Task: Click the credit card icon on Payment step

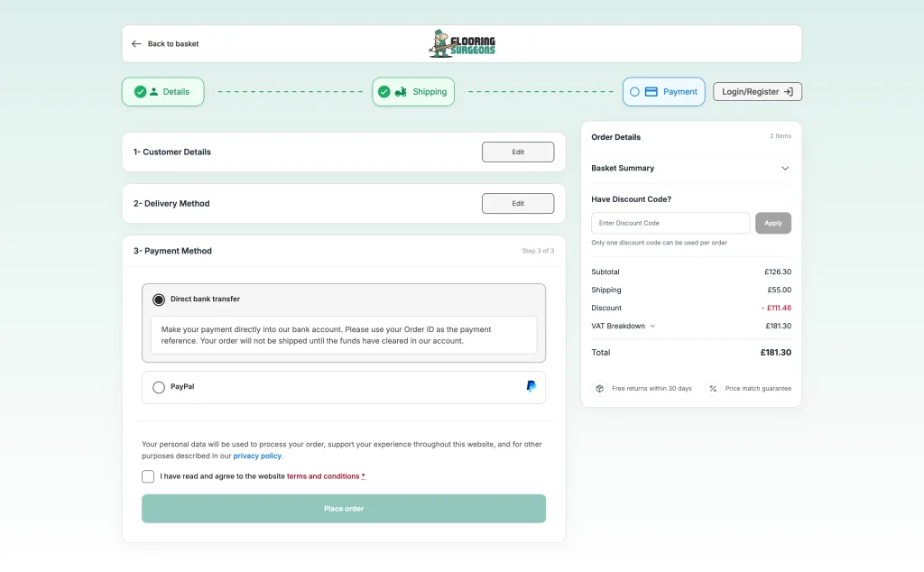Action: (651, 92)
